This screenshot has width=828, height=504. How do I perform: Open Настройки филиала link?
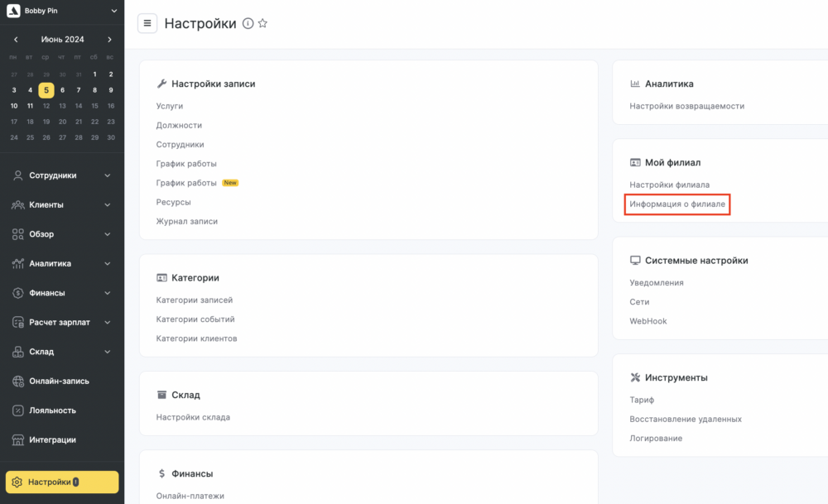click(x=669, y=185)
